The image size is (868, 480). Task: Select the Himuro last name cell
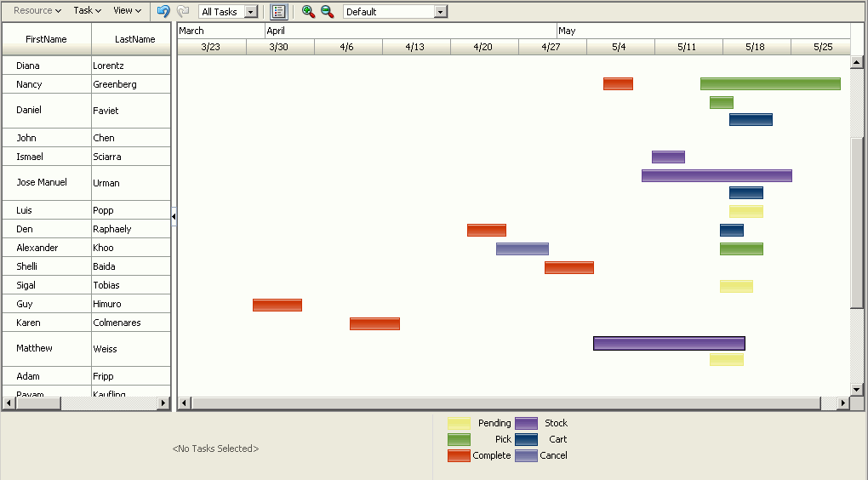(131, 304)
